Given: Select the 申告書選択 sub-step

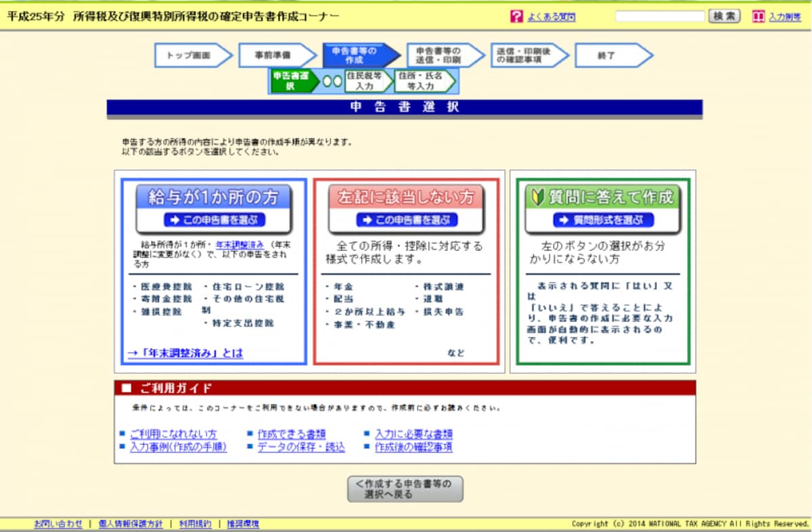Looking at the screenshot, I should coord(294,81).
